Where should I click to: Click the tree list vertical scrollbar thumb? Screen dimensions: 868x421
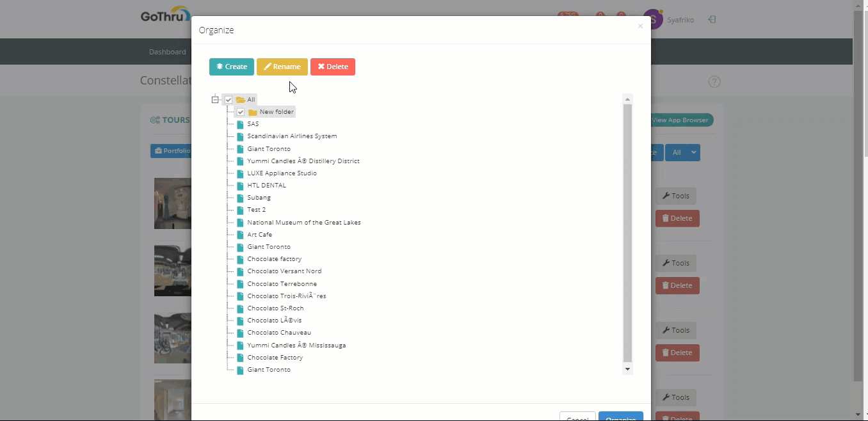click(x=627, y=234)
